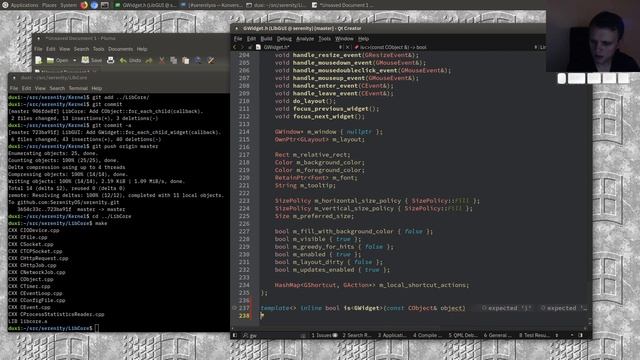
Task: Open the '6 General Messages' pane
Action: (x=498, y=335)
